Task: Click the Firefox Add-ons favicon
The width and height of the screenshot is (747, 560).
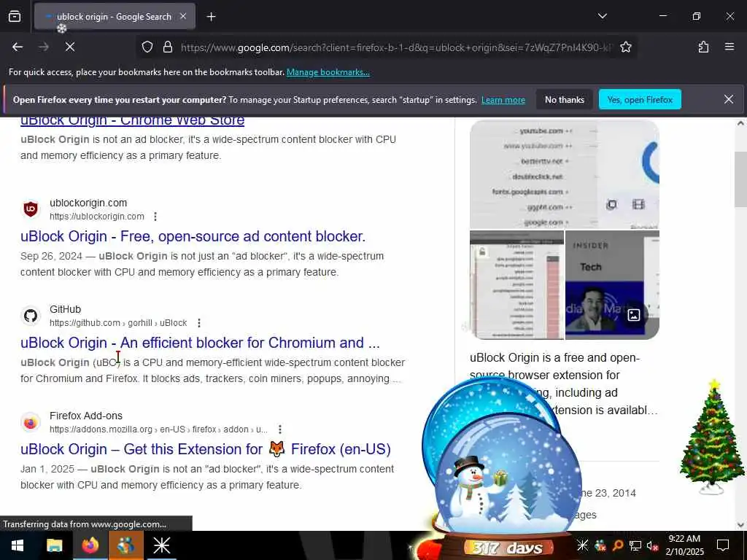Action: [31, 422]
